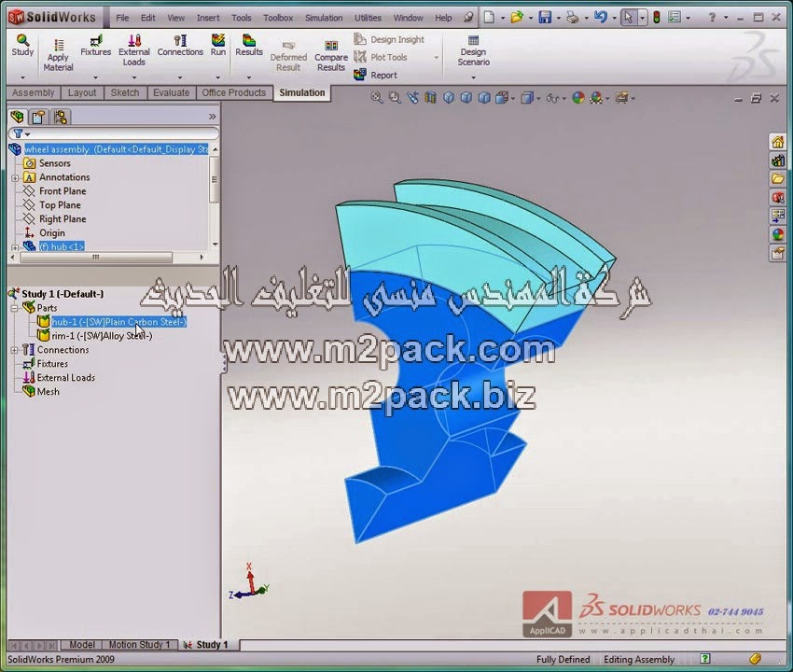The image size is (793, 672).
Task: Select Right Plane in tree
Action: (63, 219)
